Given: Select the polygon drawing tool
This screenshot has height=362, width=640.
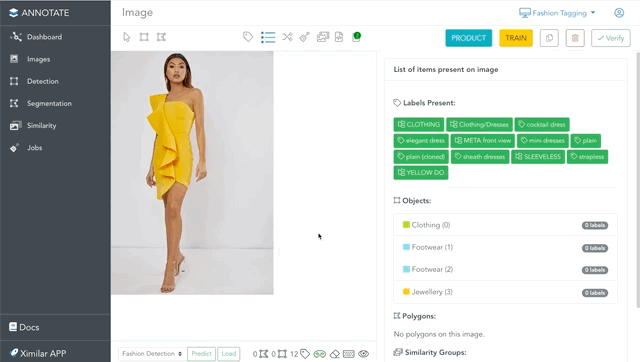Looking at the screenshot, I should (x=161, y=37).
